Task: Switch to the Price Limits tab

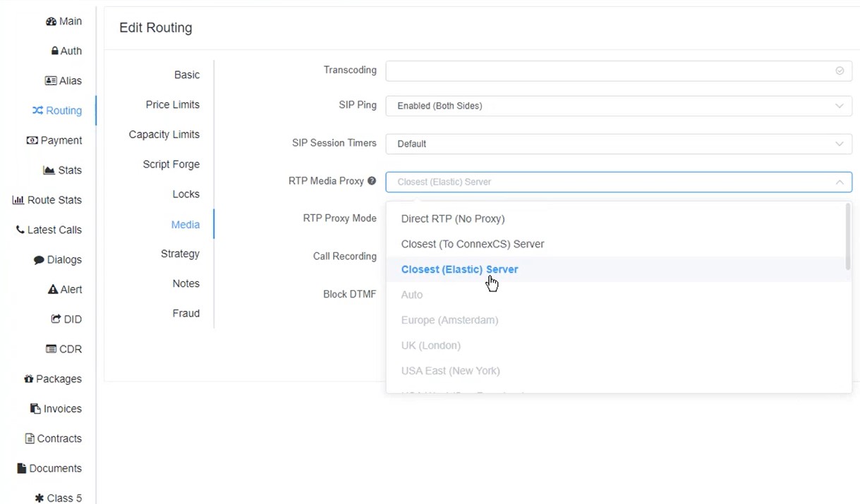Action: click(172, 105)
